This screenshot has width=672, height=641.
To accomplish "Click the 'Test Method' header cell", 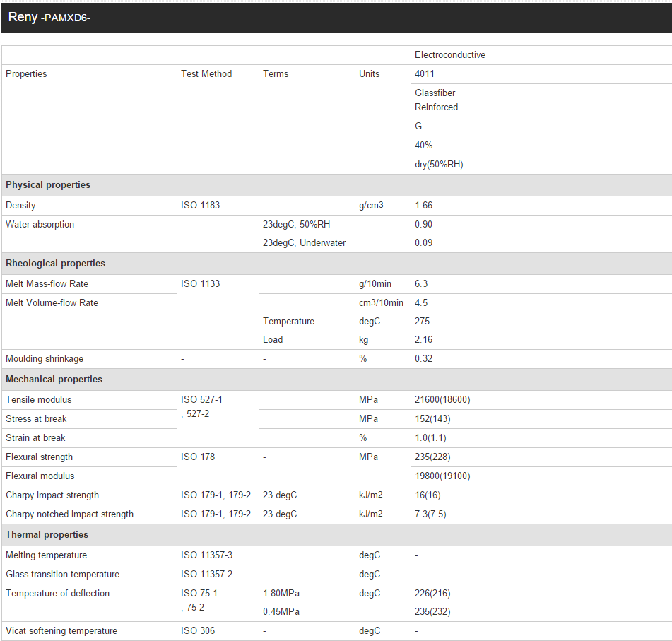I will click(x=218, y=119).
